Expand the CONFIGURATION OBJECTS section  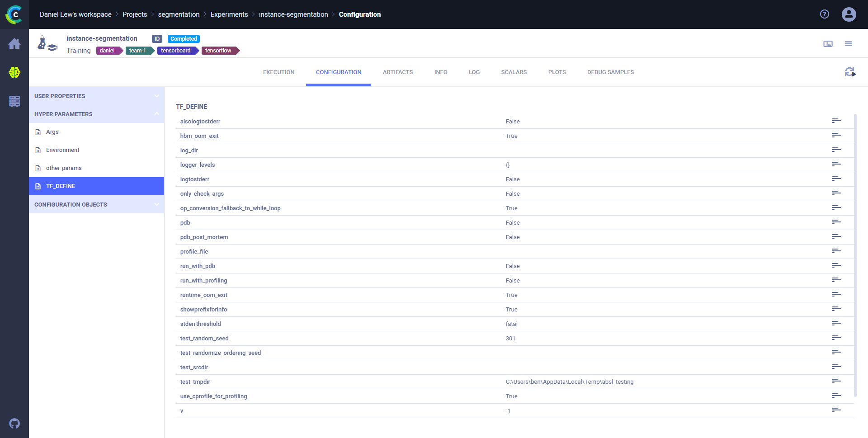96,204
